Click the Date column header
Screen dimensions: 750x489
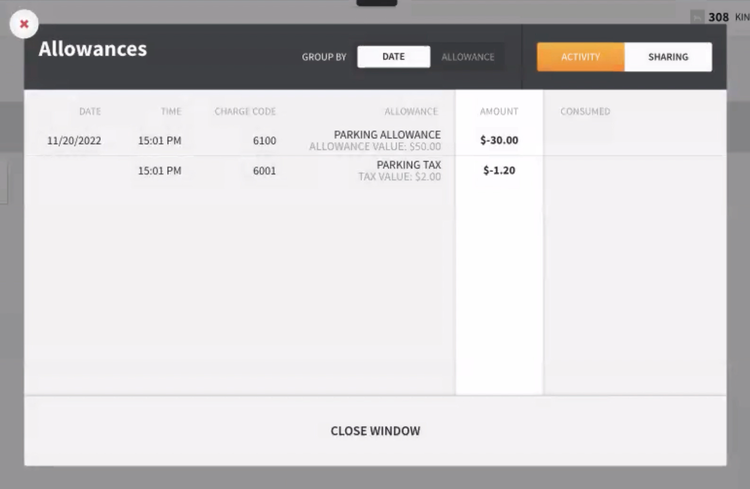tap(90, 111)
